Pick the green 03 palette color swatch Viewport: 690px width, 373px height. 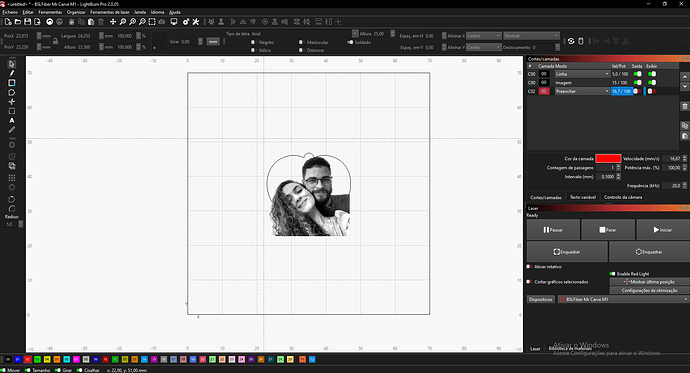(x=37, y=359)
